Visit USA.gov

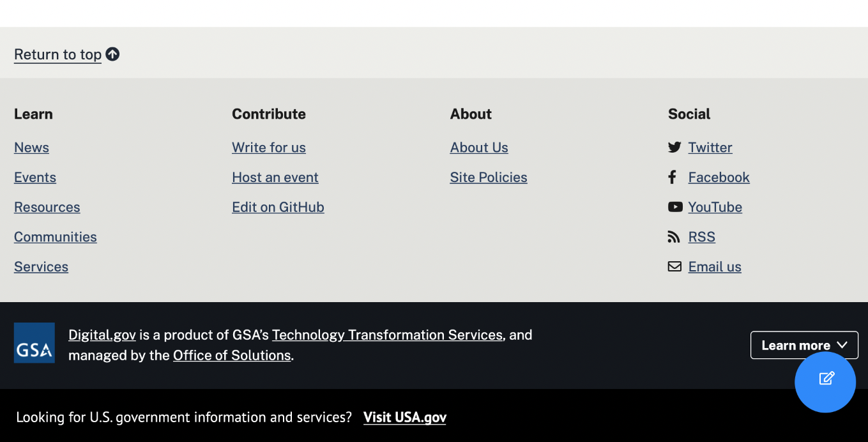404,417
